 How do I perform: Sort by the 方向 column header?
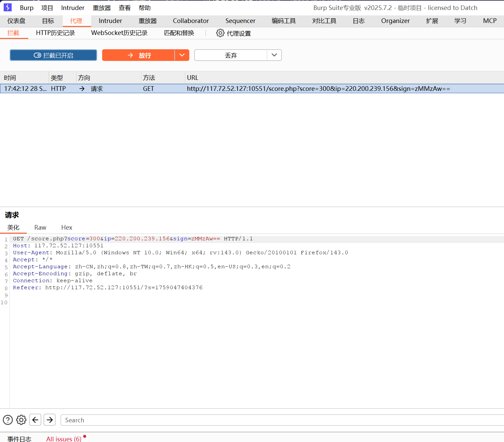109,78
